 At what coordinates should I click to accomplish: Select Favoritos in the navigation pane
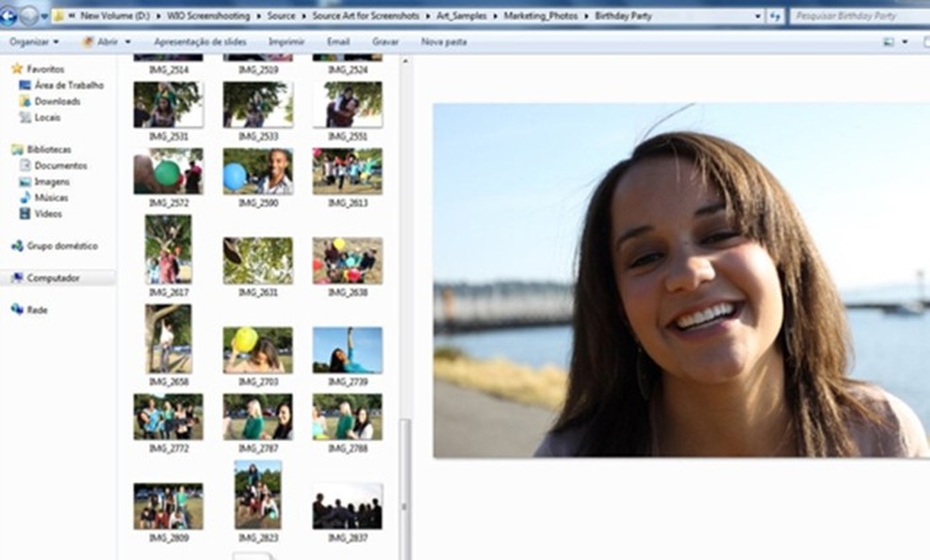pyautogui.click(x=38, y=69)
